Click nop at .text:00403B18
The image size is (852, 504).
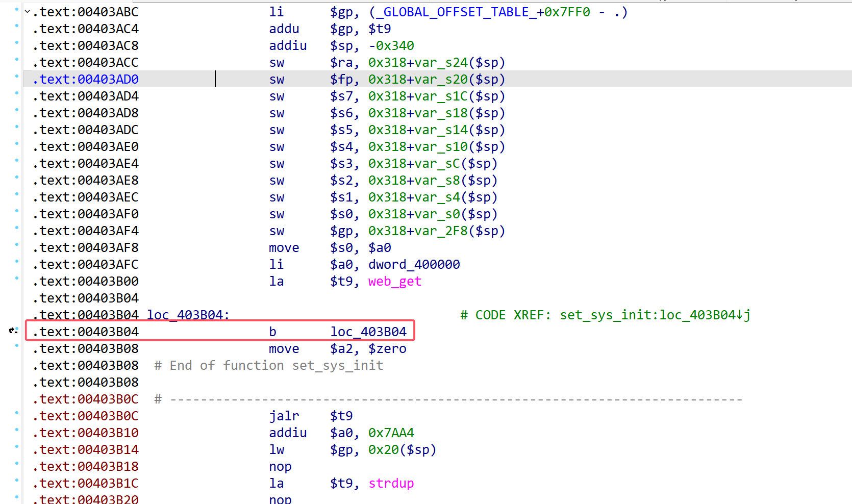point(280,466)
